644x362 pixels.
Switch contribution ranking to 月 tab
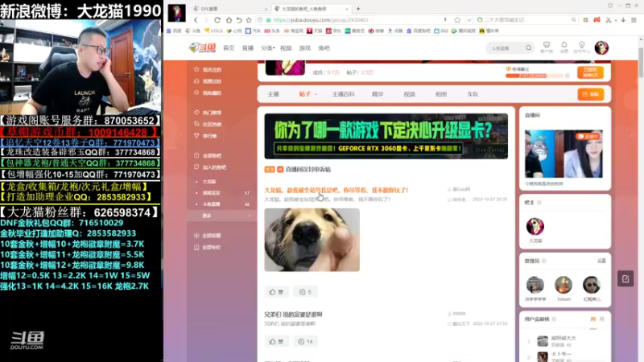click(601, 319)
